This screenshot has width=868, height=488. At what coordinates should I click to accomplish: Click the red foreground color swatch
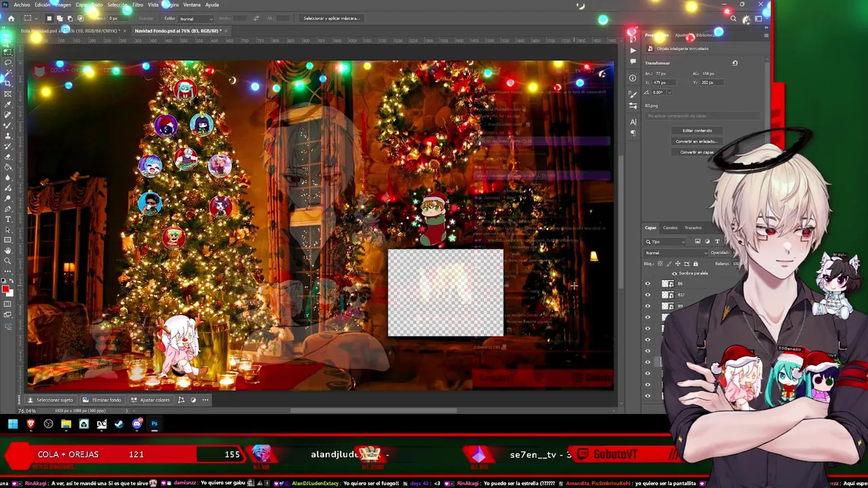[x=5, y=290]
